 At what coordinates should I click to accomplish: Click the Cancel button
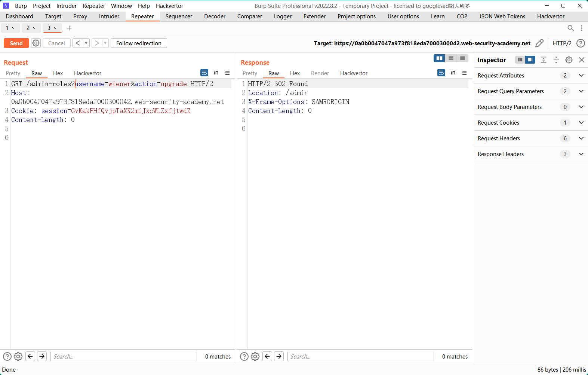56,43
